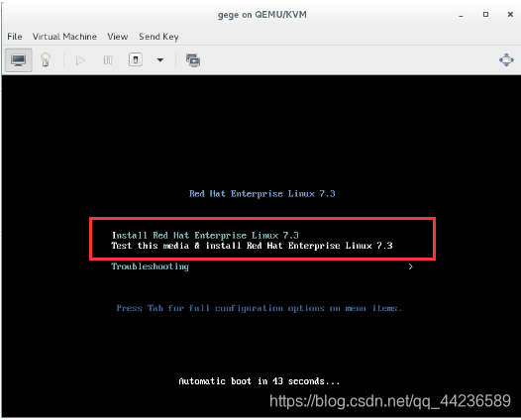
Task: Click the gege on QEMU/KVM title bar
Action: [262, 15]
